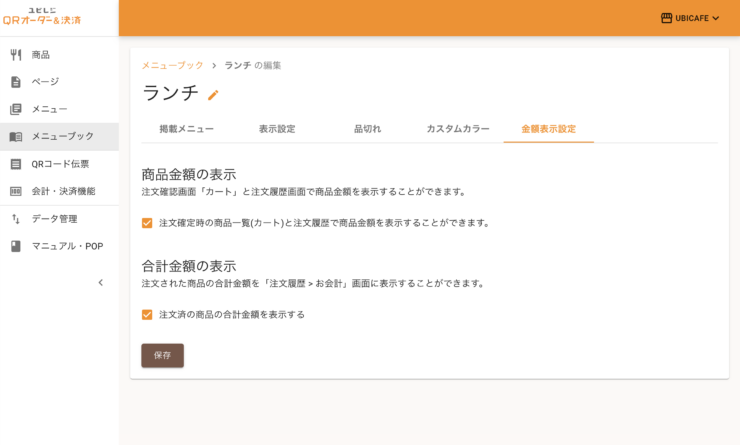Click the 保存 save button
Screen dimensions: 740x445
[162, 355]
